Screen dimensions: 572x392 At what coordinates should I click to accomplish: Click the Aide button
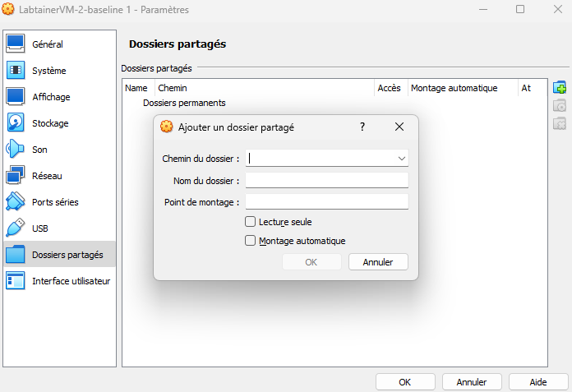(x=538, y=382)
